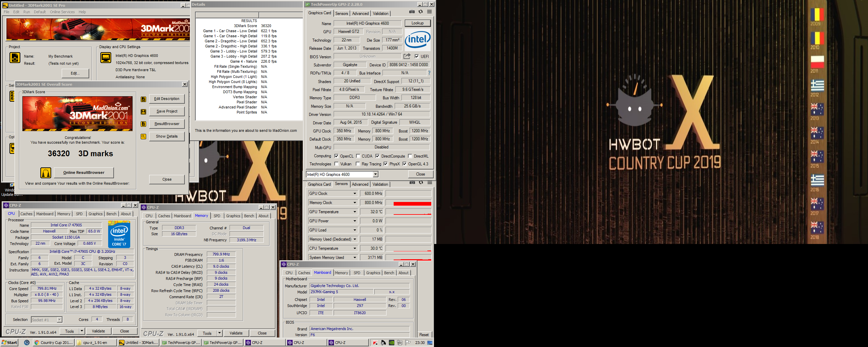Open the Country Cup Chrome taskbar item

pos(53,343)
